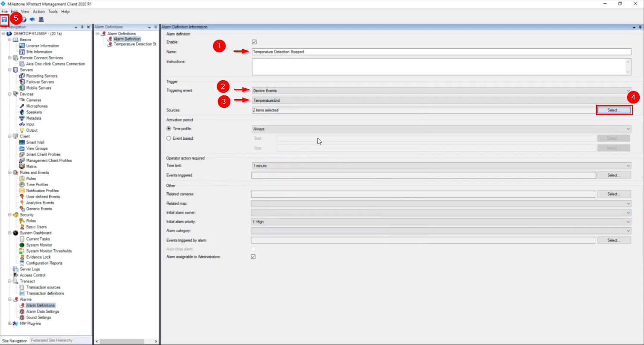Collapse the Devices tree node
The width and height of the screenshot is (644, 345).
pyautogui.click(x=10, y=94)
